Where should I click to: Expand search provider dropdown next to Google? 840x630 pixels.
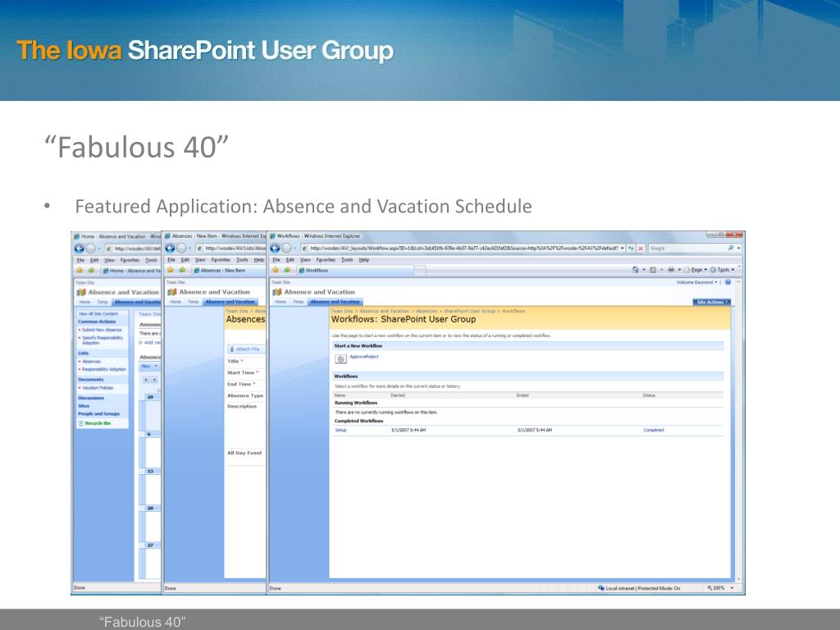tap(739, 249)
